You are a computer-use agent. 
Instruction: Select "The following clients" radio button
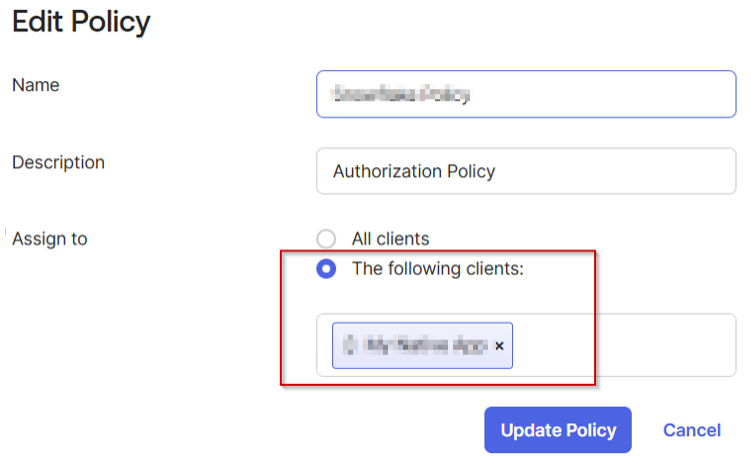coord(326,269)
